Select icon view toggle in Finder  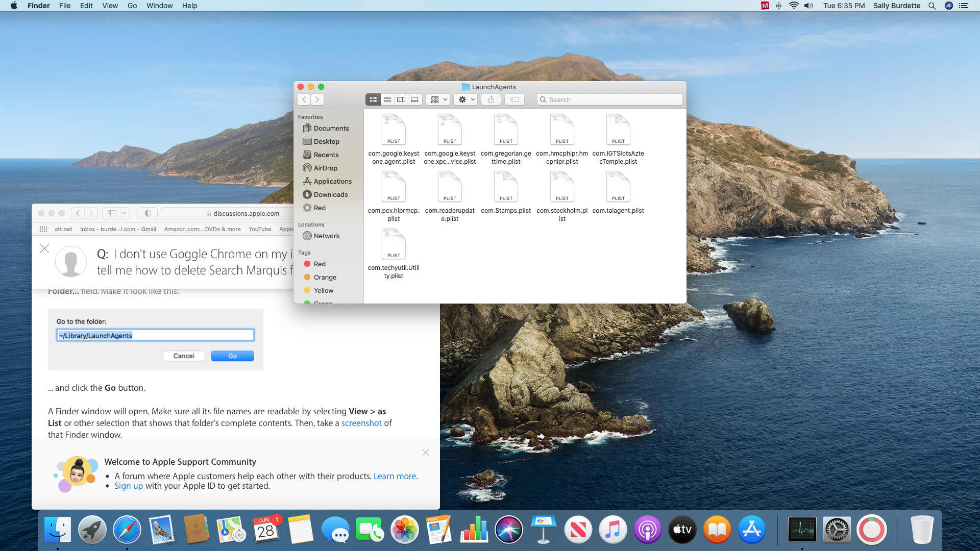(x=374, y=99)
